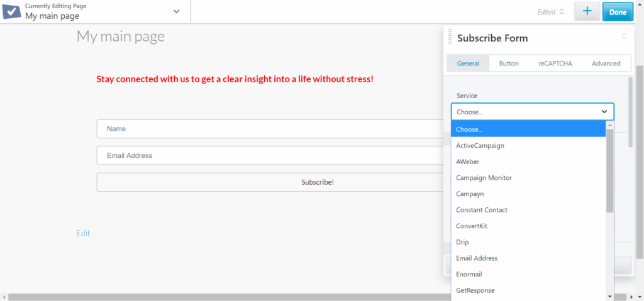Expand the Currently Editing Page chevron menu
Image resolution: width=644 pixels, height=301 pixels.
click(176, 12)
